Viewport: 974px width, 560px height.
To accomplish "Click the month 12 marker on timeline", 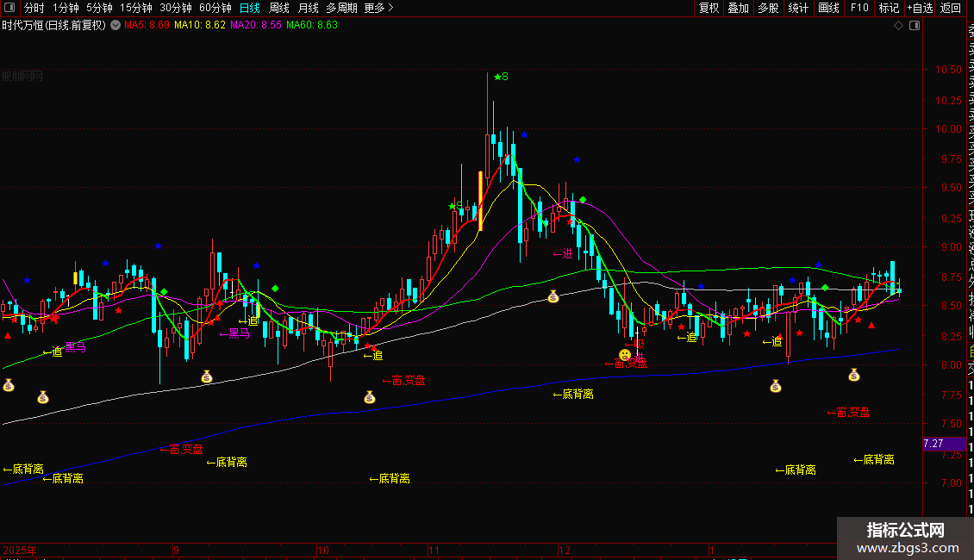I will (564, 550).
